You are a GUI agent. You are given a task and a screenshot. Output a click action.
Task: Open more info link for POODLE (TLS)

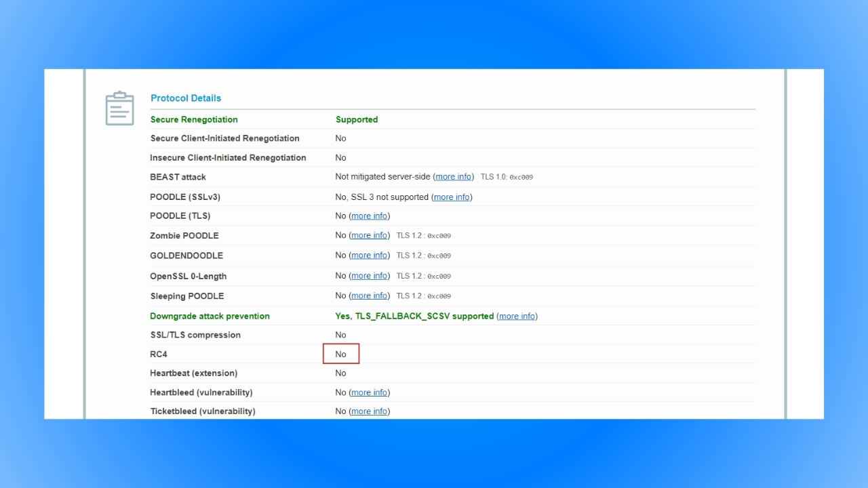pyautogui.click(x=370, y=216)
